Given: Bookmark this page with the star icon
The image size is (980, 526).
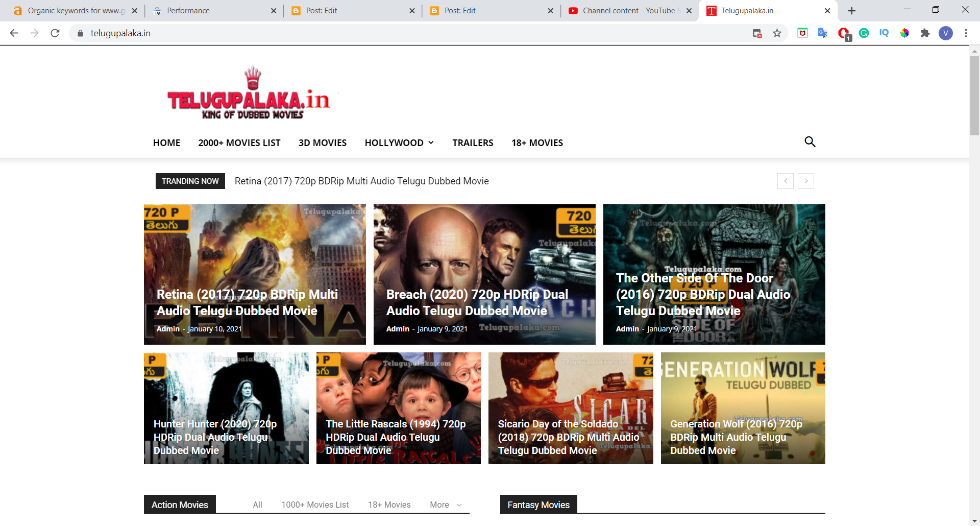Looking at the screenshot, I should tap(777, 33).
